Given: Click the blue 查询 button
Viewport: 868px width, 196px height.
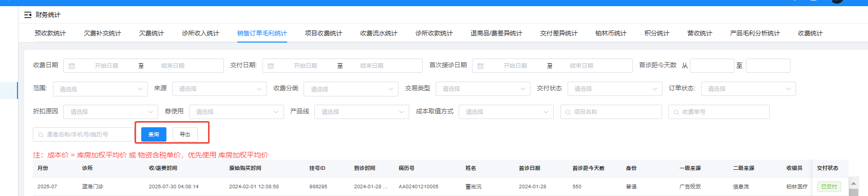Looking at the screenshot, I should coord(154,134).
